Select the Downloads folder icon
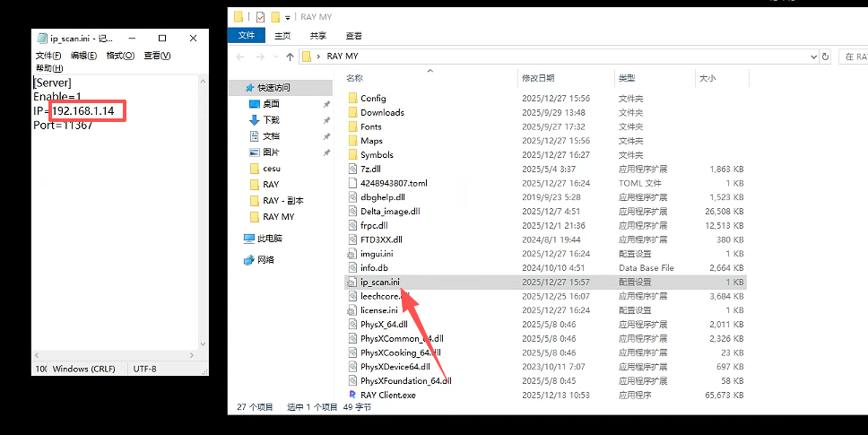Viewport: 868px width, 435px height. 352,112
